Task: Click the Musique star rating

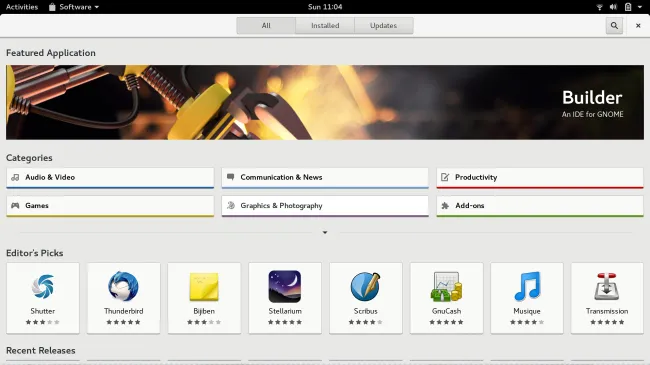Action: tap(527, 322)
